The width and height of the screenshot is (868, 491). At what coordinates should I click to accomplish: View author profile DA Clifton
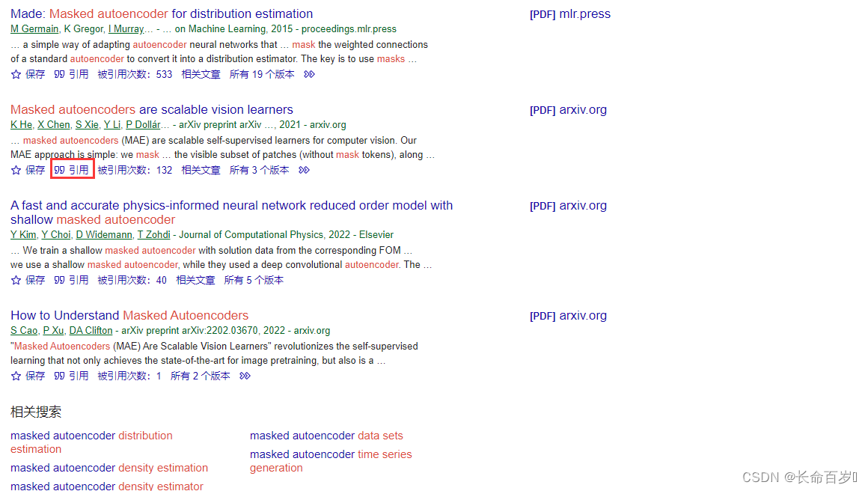pyautogui.click(x=91, y=331)
